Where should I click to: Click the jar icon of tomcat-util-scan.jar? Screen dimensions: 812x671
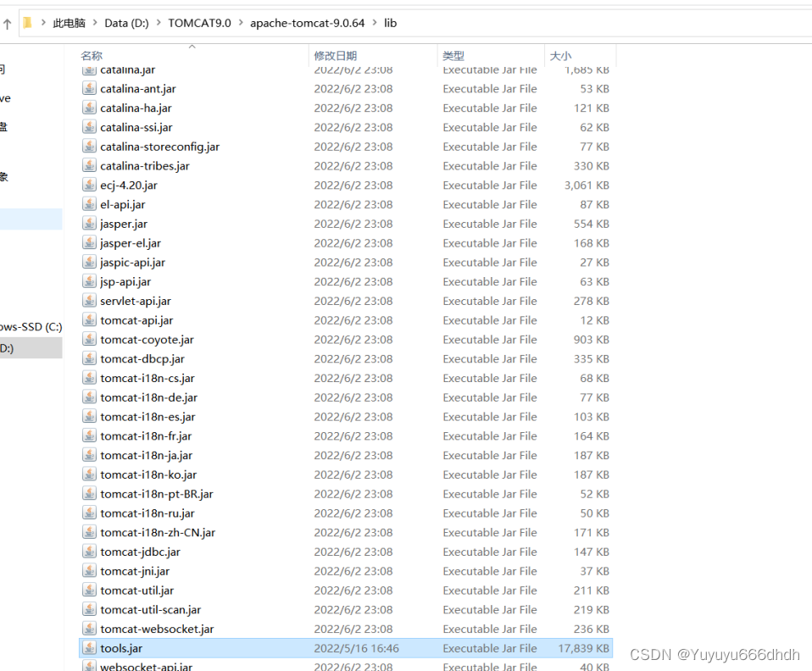[89, 609]
